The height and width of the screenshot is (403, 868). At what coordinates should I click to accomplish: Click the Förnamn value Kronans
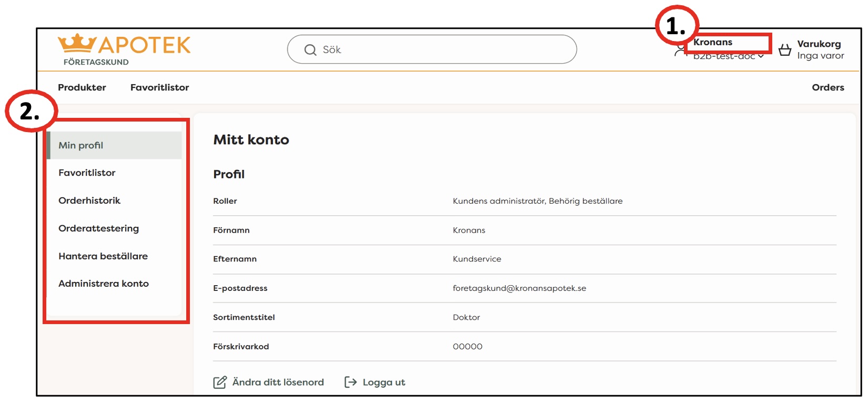469,230
